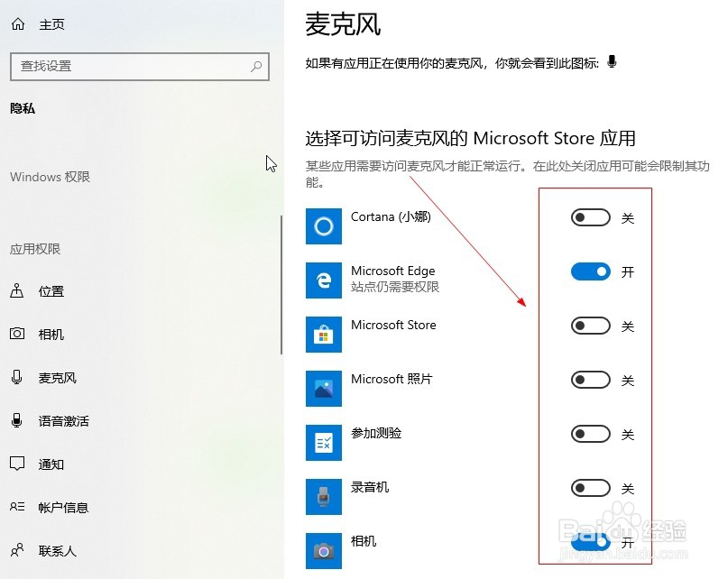Click the 录音机 app name
This screenshot has width=728, height=579.
click(x=370, y=487)
